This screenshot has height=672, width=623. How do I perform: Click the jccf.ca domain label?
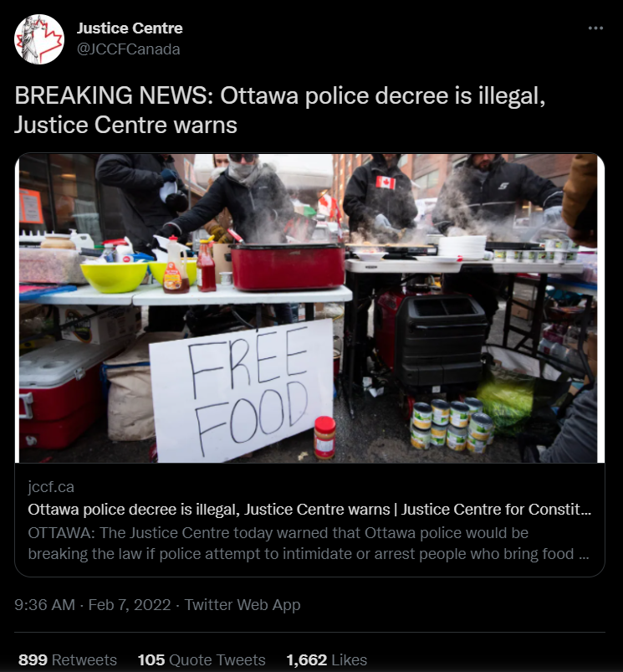pyautogui.click(x=51, y=487)
